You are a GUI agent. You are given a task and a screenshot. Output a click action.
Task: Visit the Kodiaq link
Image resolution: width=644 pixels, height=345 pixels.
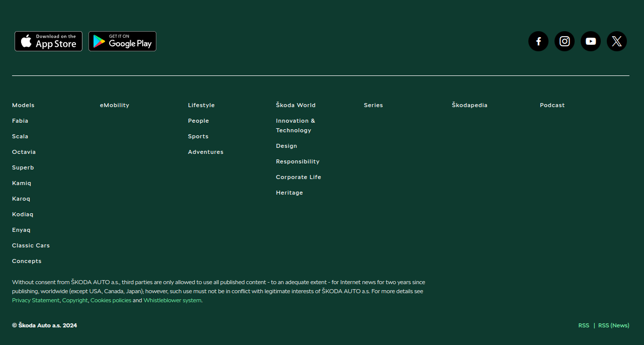[23, 214]
